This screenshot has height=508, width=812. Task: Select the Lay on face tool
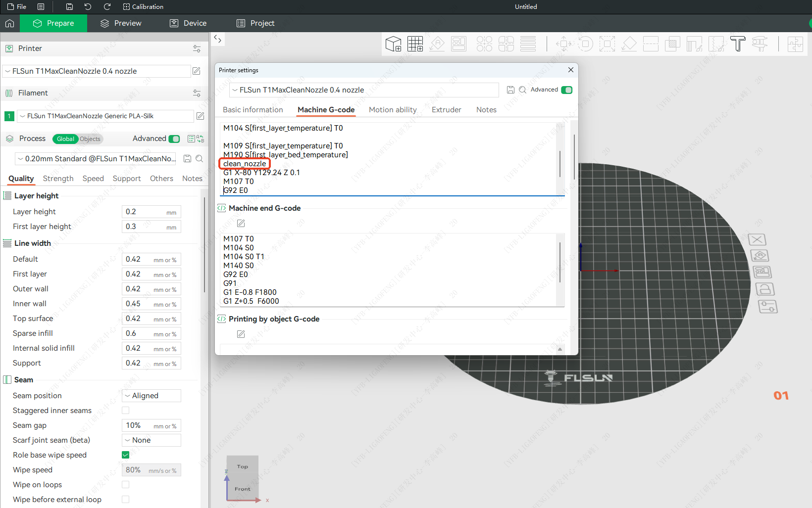coord(629,44)
